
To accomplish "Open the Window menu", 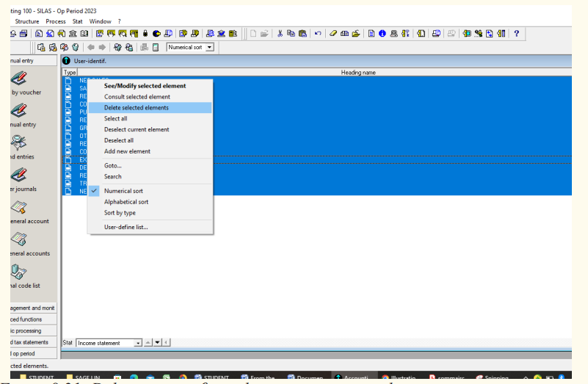I will pos(100,21).
